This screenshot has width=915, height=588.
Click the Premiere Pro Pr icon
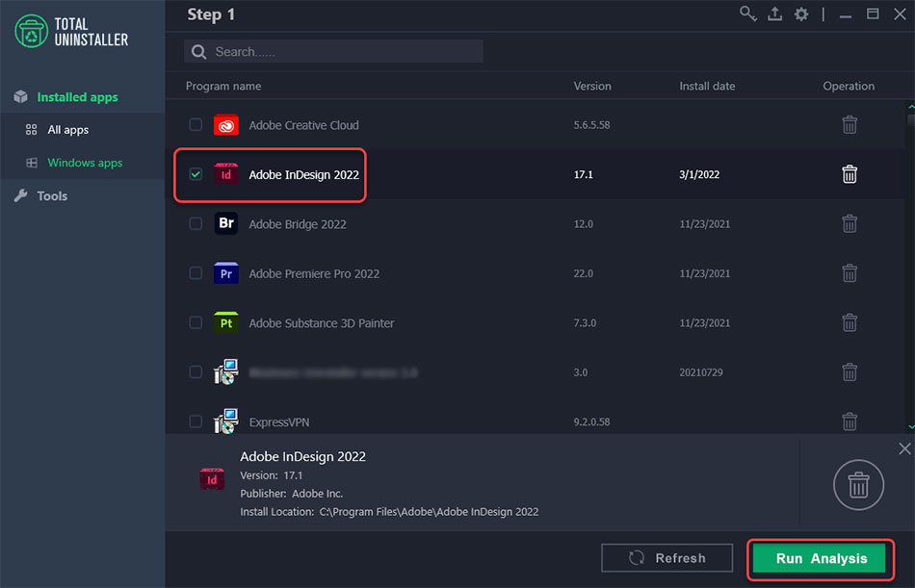pos(225,273)
